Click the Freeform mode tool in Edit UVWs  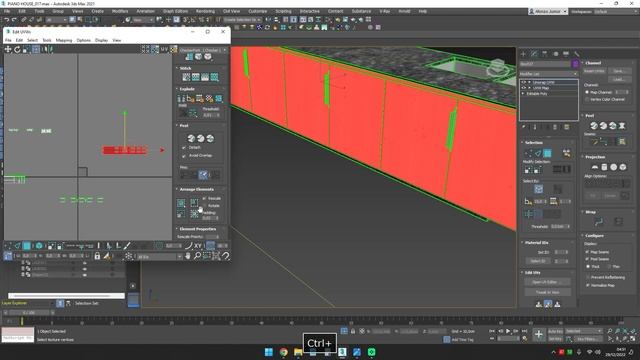click(36, 49)
